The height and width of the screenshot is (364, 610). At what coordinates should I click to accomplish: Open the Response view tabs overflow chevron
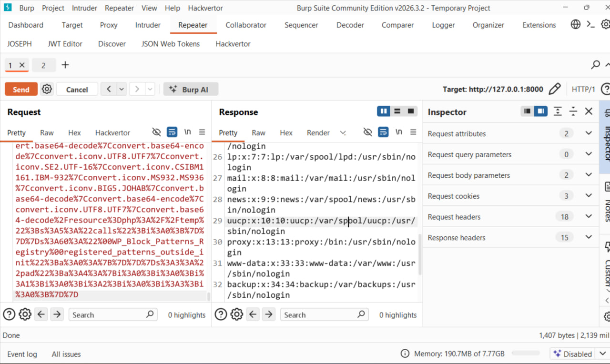[343, 133]
